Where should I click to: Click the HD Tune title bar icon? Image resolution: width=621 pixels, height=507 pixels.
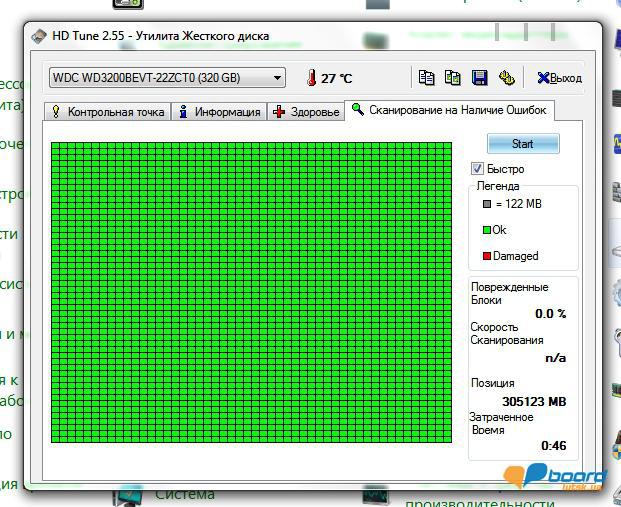tap(39, 37)
